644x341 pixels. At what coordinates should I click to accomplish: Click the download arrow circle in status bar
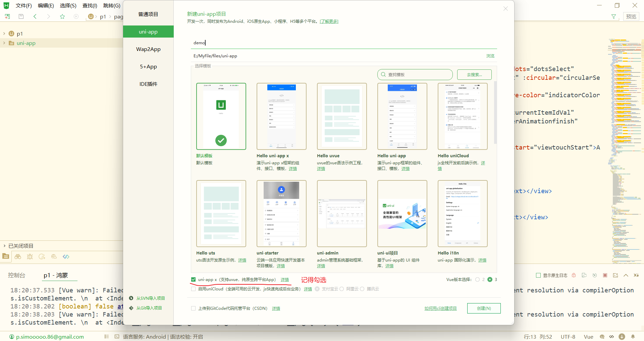click(622, 337)
